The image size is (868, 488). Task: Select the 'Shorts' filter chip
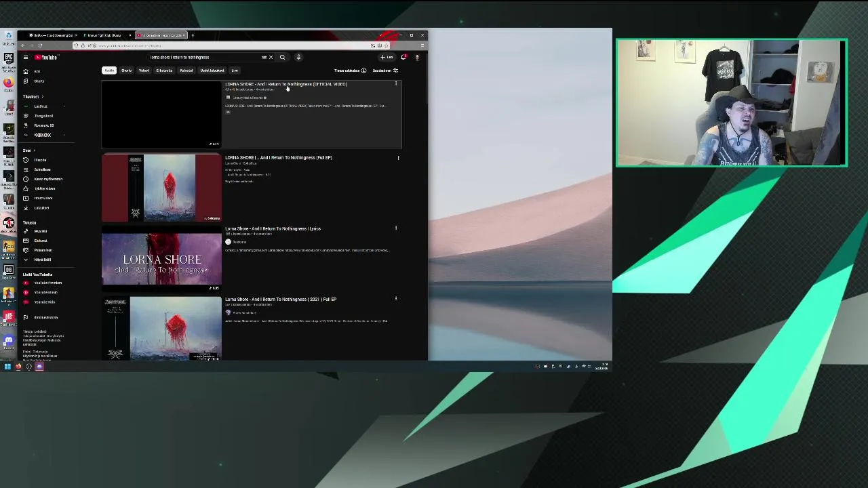[126, 70]
